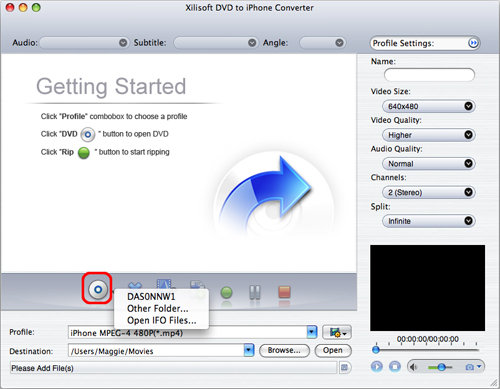Click the red Stop ripping icon
The height and width of the screenshot is (389, 500).
(x=284, y=292)
